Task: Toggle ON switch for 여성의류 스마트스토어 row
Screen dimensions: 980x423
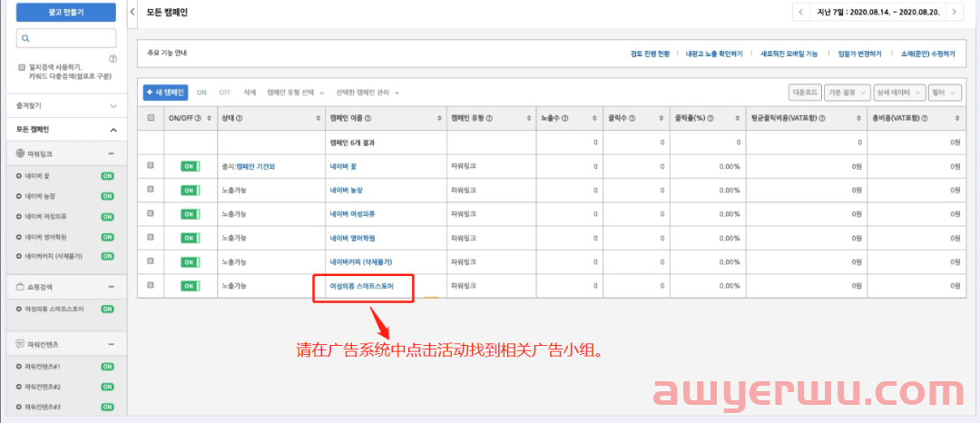Action: pos(190,286)
